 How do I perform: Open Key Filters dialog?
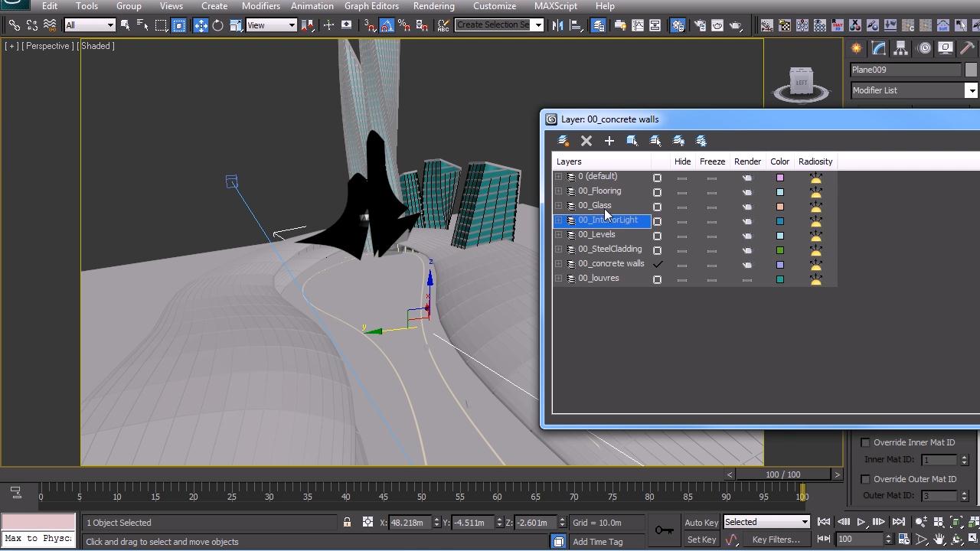(x=776, y=540)
